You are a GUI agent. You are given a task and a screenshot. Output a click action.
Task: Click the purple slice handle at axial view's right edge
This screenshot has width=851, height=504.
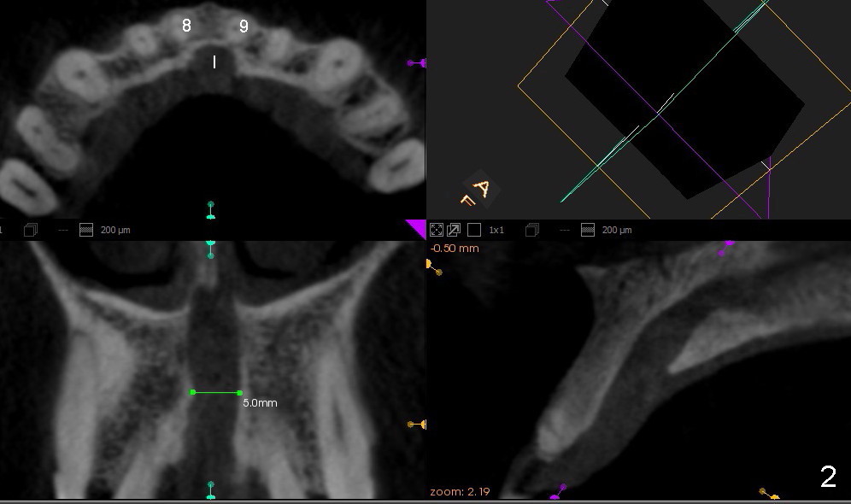[x=416, y=63]
